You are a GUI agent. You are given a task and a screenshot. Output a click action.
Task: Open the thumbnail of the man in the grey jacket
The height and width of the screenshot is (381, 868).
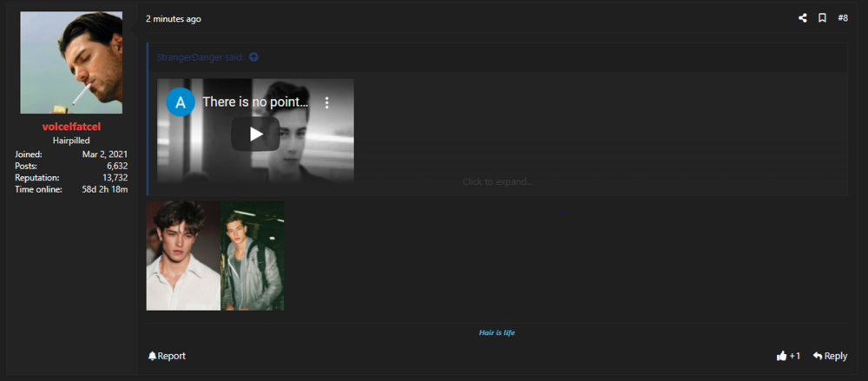(x=253, y=255)
